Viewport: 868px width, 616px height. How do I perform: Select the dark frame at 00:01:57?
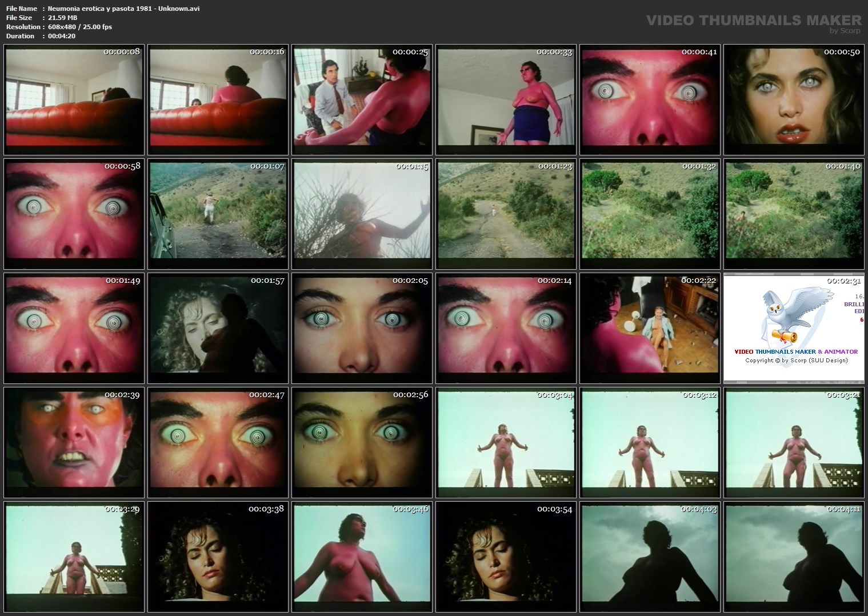[x=218, y=328]
